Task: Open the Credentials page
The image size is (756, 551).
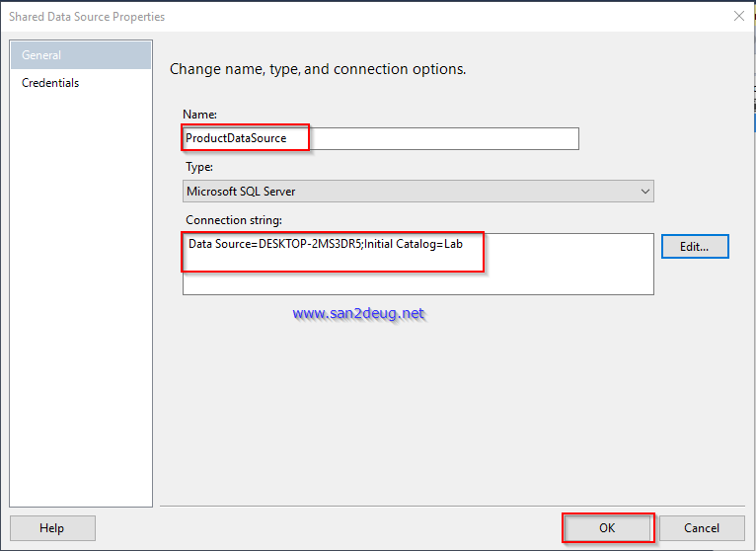Action: click(x=50, y=83)
